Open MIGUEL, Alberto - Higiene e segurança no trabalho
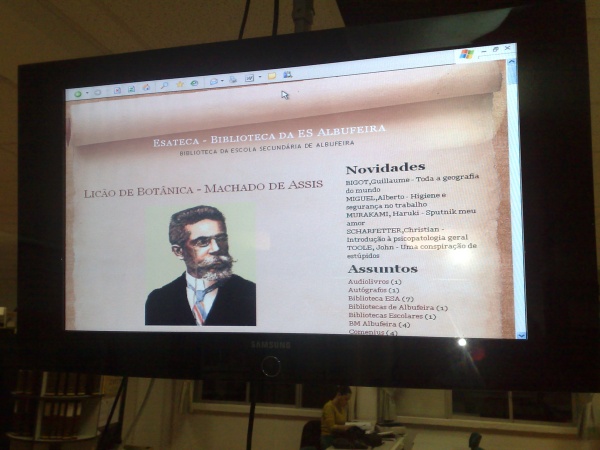The width and height of the screenshot is (600, 450). 396,201
